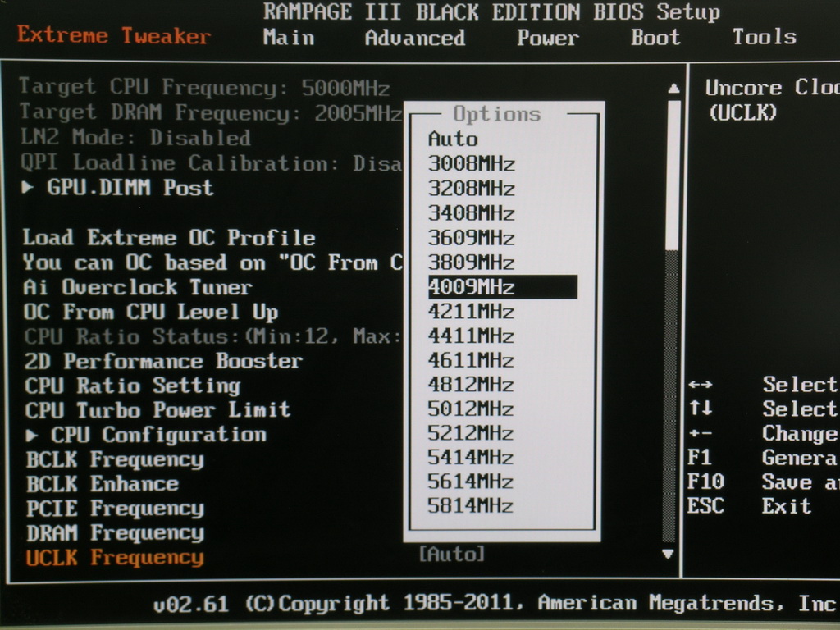Screen dimensions: 840x630
Task: Go to the Power tab
Action: coord(547,38)
